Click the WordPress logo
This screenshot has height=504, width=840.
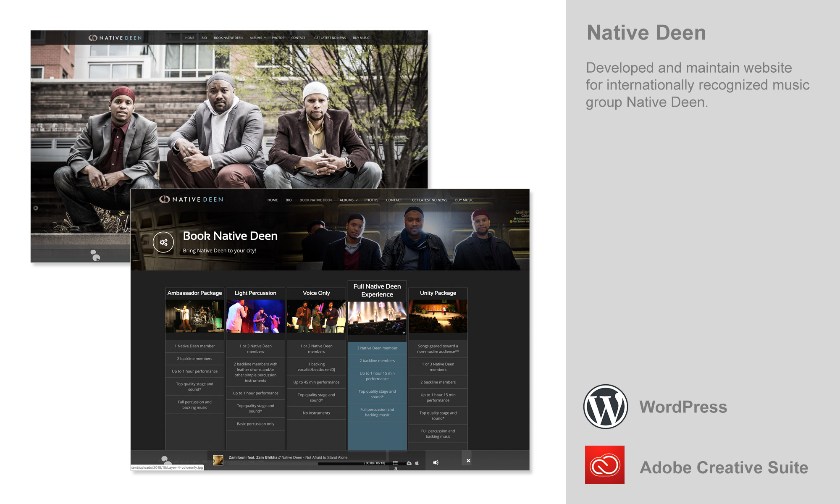[606, 407]
